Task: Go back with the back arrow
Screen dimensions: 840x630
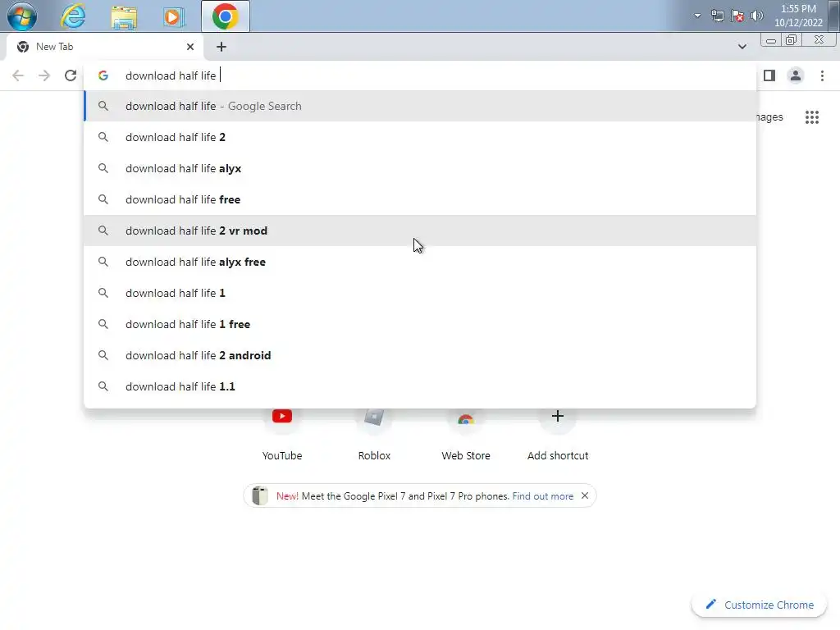Action: click(x=18, y=75)
